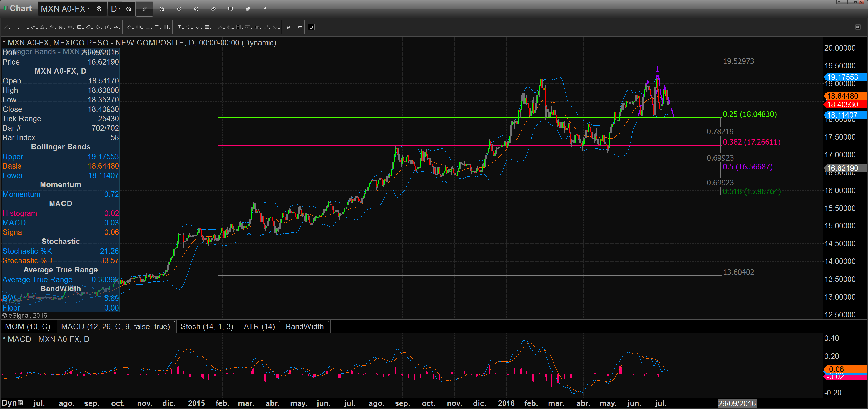The height and width of the screenshot is (409, 868).
Task: Click the clock time template icon
Action: pyautogui.click(x=129, y=9)
